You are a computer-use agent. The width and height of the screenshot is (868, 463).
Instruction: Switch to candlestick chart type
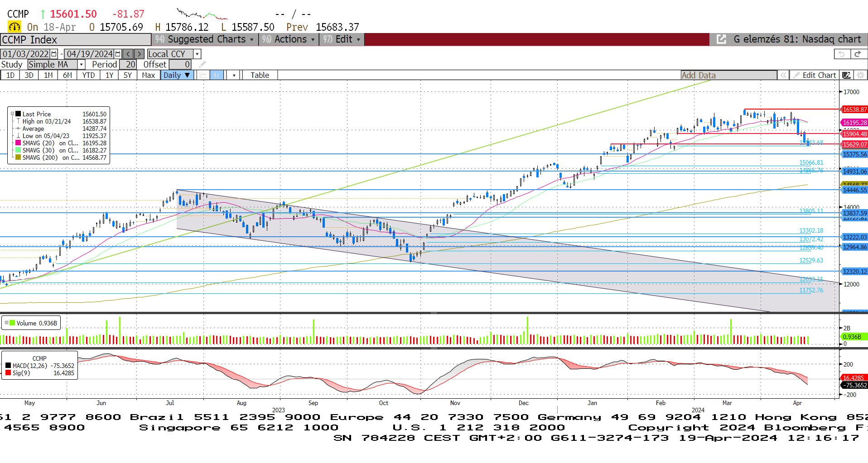pos(217,75)
